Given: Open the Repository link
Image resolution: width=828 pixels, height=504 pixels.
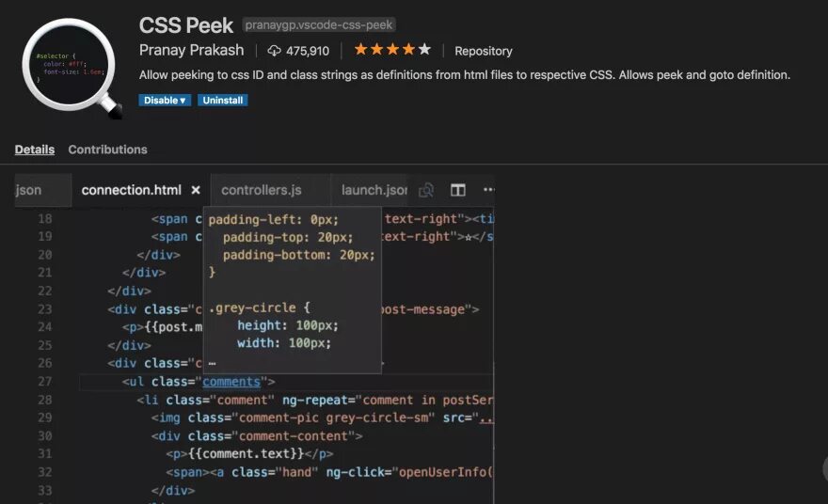Looking at the screenshot, I should click(484, 51).
